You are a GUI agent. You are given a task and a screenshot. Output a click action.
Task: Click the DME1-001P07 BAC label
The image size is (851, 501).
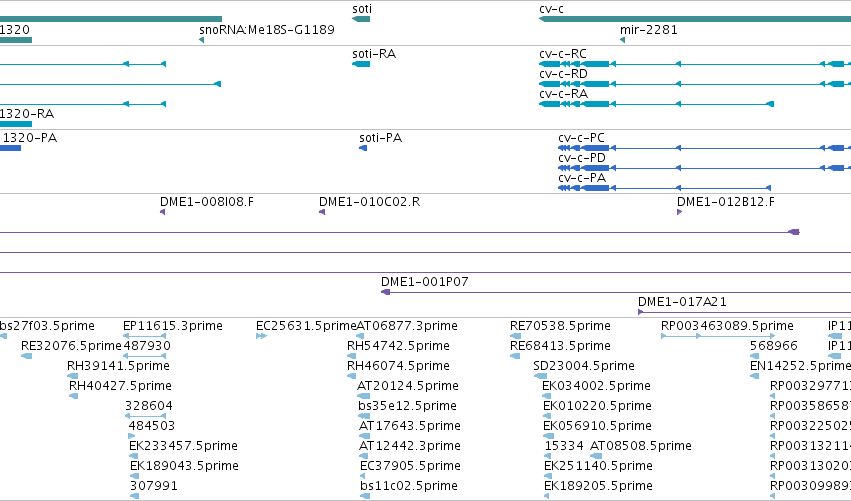[424, 282]
